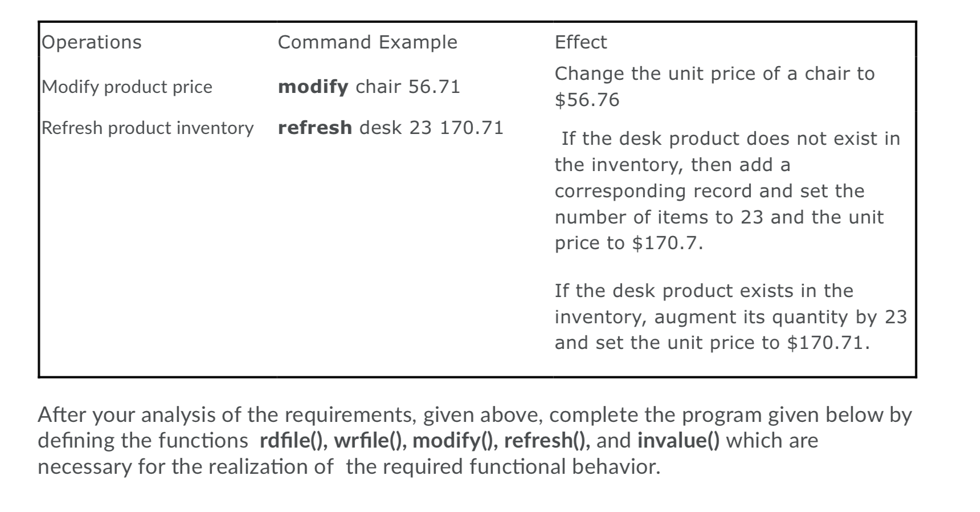Click the Effect column header
This screenshot has height=512, width=980.
581,42
